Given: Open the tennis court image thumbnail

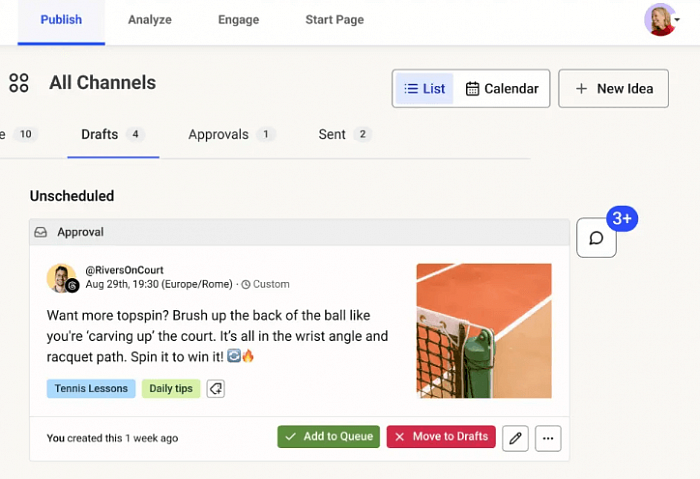Looking at the screenshot, I should point(484,331).
